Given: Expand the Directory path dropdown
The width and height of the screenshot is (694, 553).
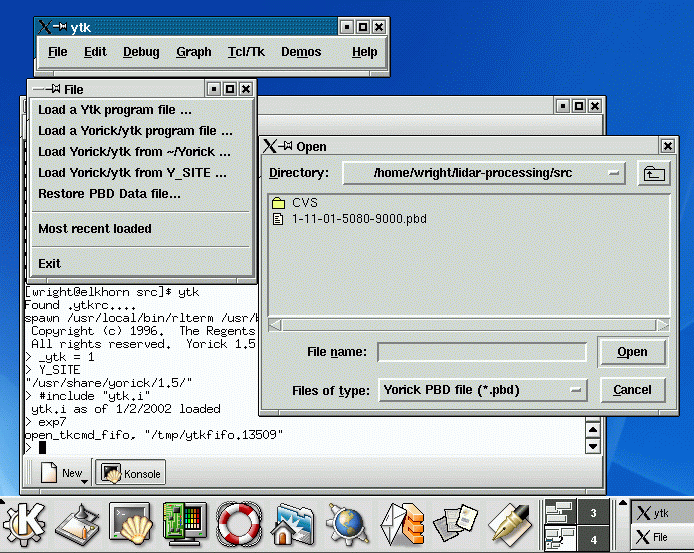Looking at the screenshot, I should pyautogui.click(x=614, y=174).
